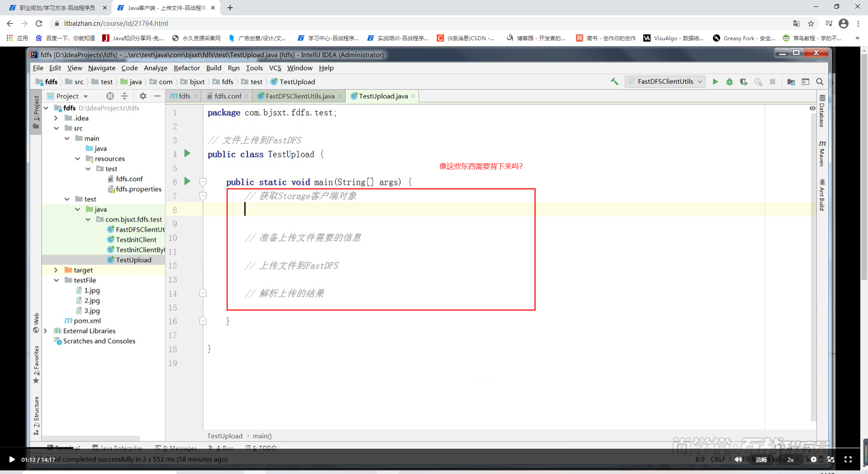Open the 百度一下 bookmark
Screen dimensions: 868x474
66,38
